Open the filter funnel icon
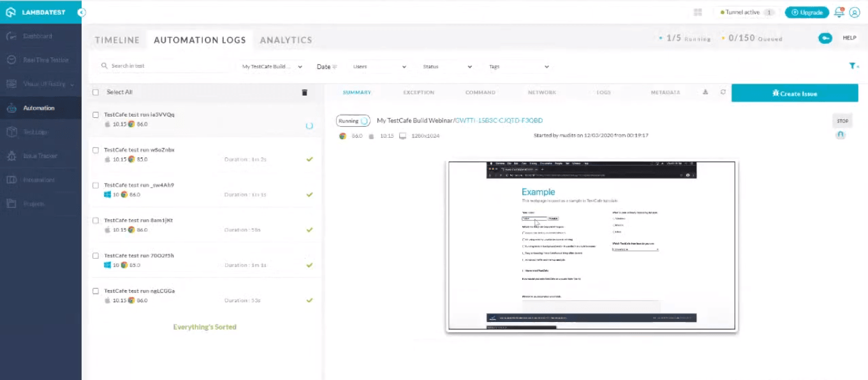 [853, 66]
